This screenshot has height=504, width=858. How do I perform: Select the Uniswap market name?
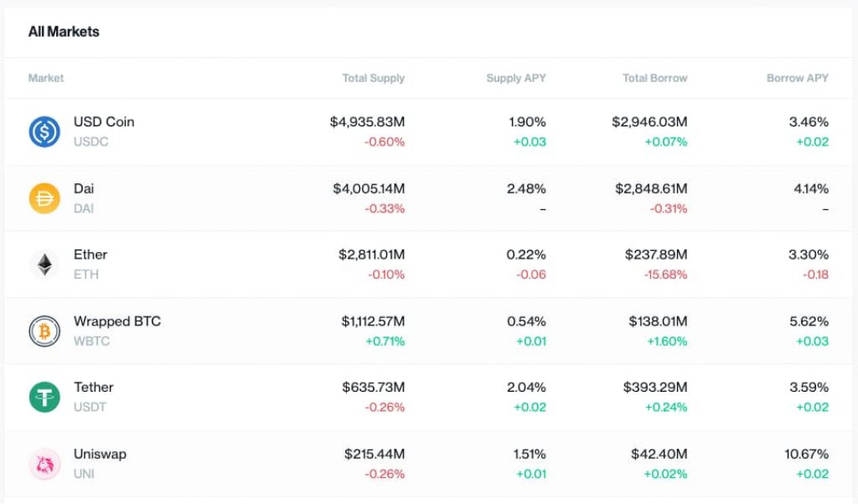point(100,454)
